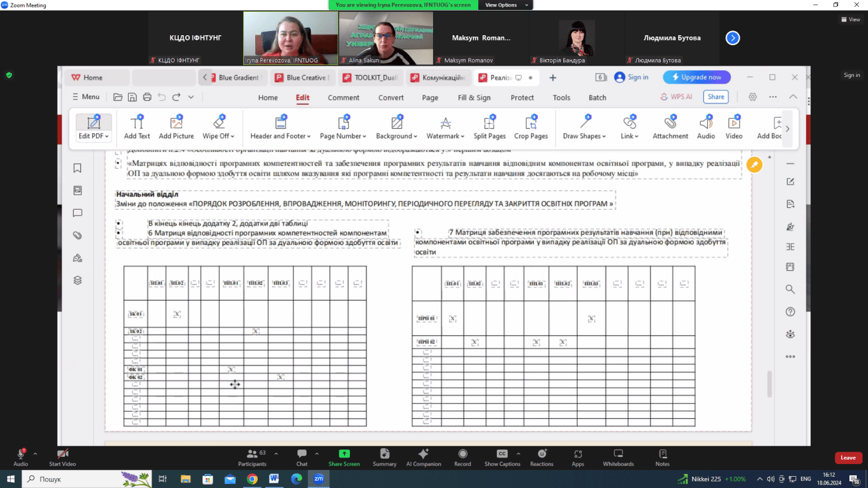The height and width of the screenshot is (488, 868).
Task: Open Google Chrome from Windows taskbar
Action: 252,479
